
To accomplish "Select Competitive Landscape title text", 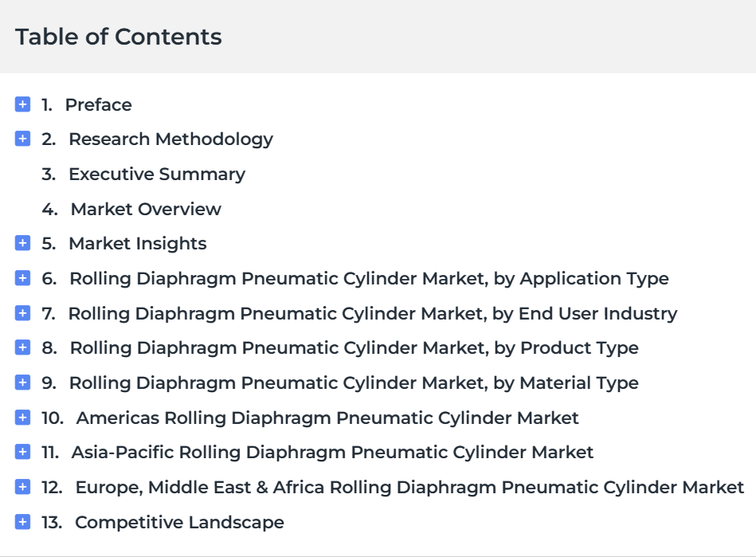I will [x=180, y=522].
